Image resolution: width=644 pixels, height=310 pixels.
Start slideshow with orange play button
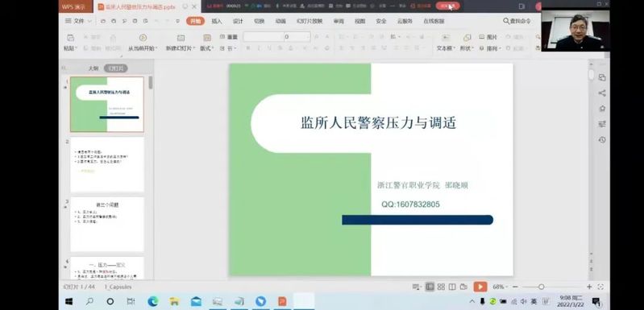point(480,287)
